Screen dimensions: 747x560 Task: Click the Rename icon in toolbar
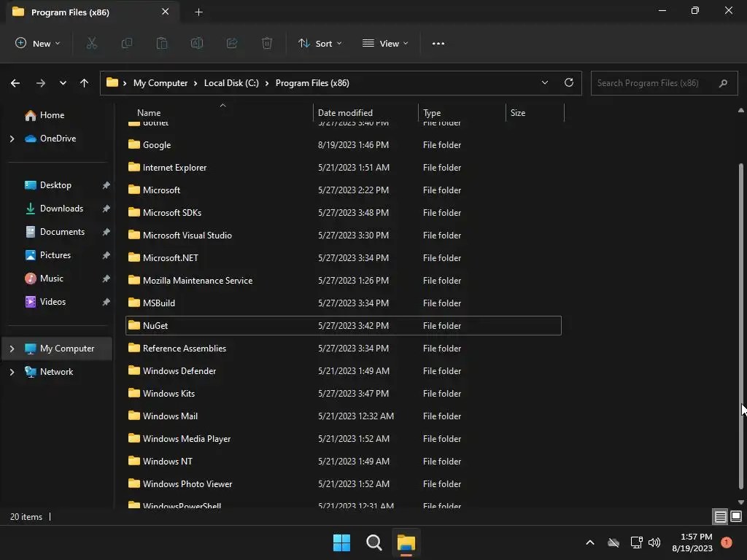[x=197, y=43]
